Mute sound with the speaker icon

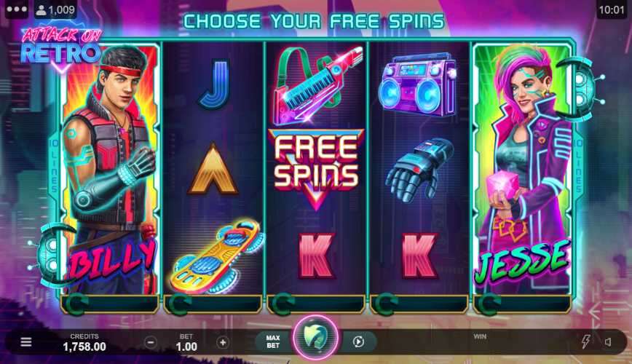point(608,342)
